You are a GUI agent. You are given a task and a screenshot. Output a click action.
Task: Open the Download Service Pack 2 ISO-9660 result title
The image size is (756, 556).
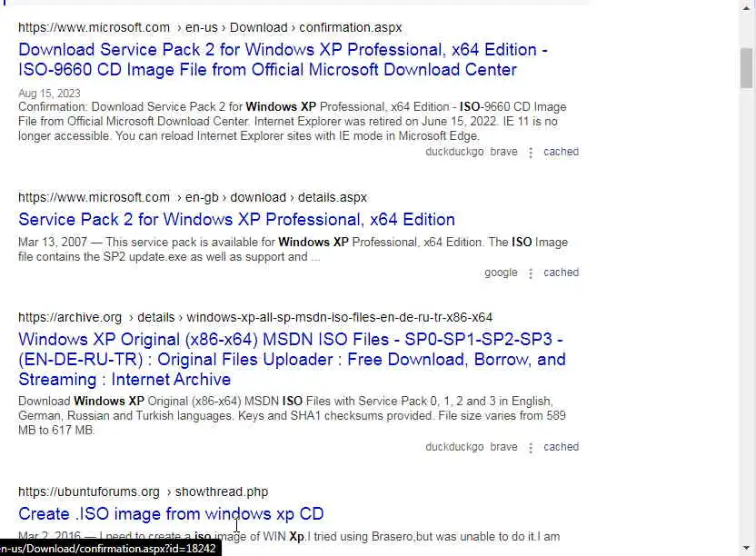[283, 59]
